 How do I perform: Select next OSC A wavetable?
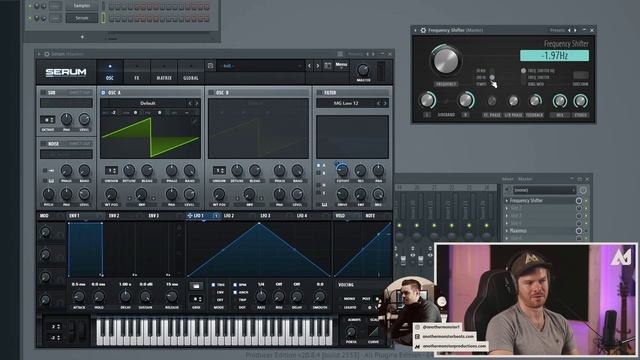click(197, 103)
